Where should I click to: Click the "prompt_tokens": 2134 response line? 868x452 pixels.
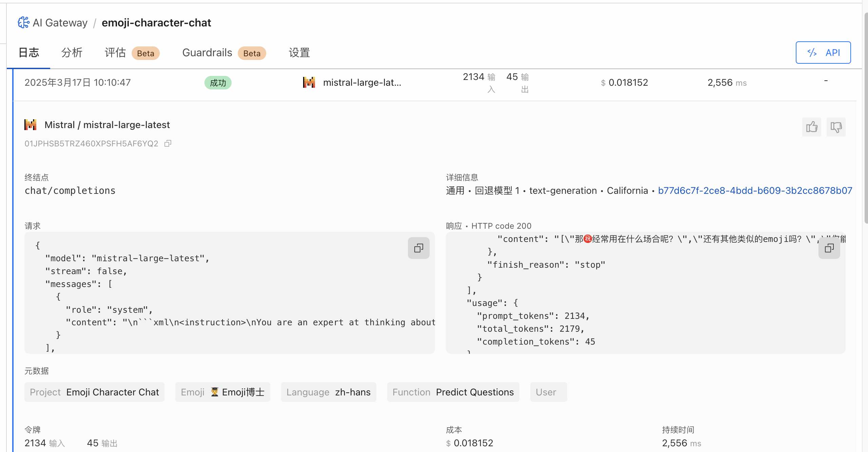[533, 316]
